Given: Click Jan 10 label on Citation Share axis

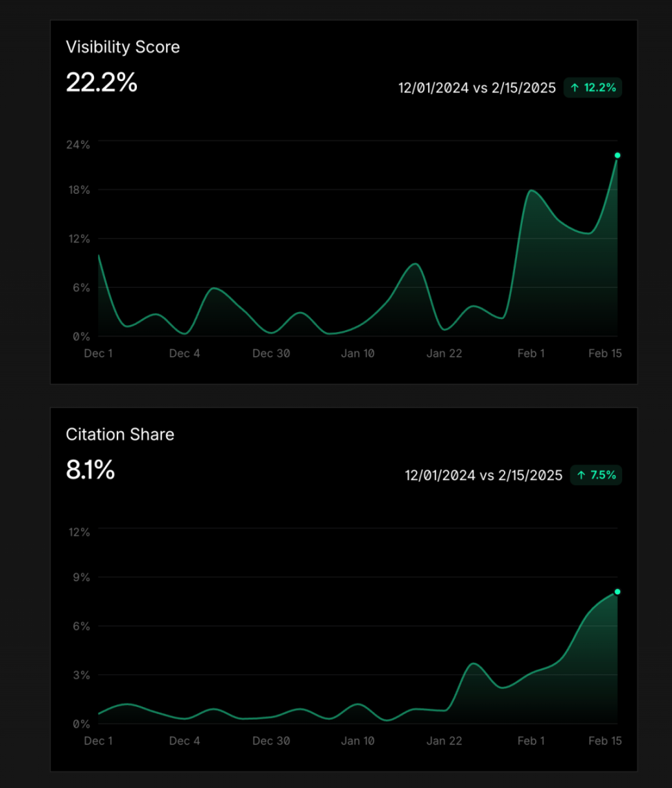Looking at the screenshot, I should 357,741.
